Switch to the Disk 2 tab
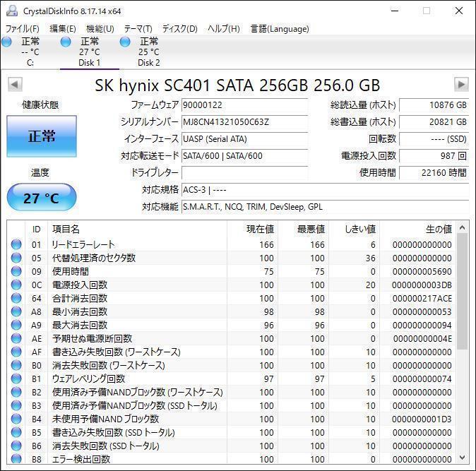The width and height of the screenshot is (476, 471). click(x=149, y=52)
